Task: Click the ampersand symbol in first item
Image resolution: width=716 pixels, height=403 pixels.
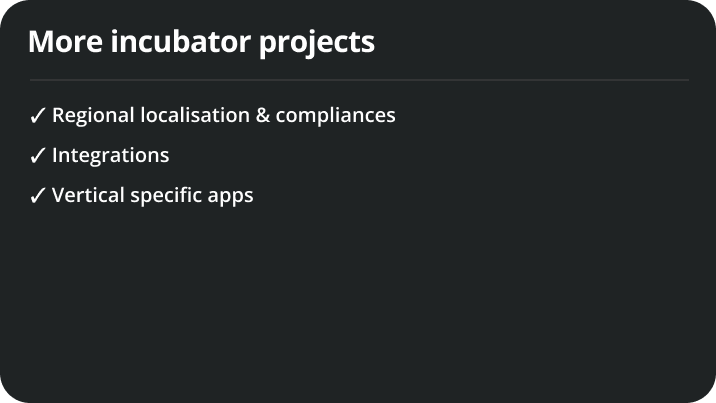Action: pos(262,115)
